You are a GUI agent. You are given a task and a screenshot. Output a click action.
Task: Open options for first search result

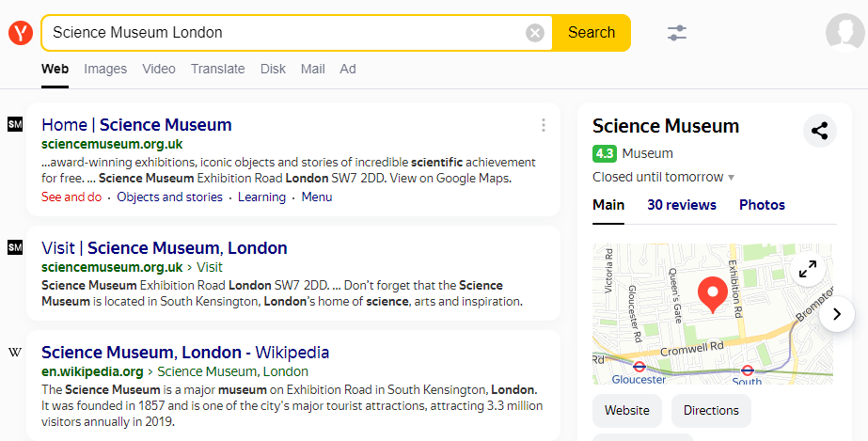pos(543,125)
